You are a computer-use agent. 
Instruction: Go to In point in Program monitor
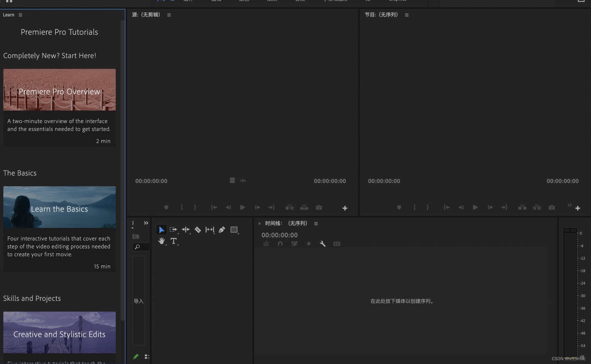tap(447, 207)
